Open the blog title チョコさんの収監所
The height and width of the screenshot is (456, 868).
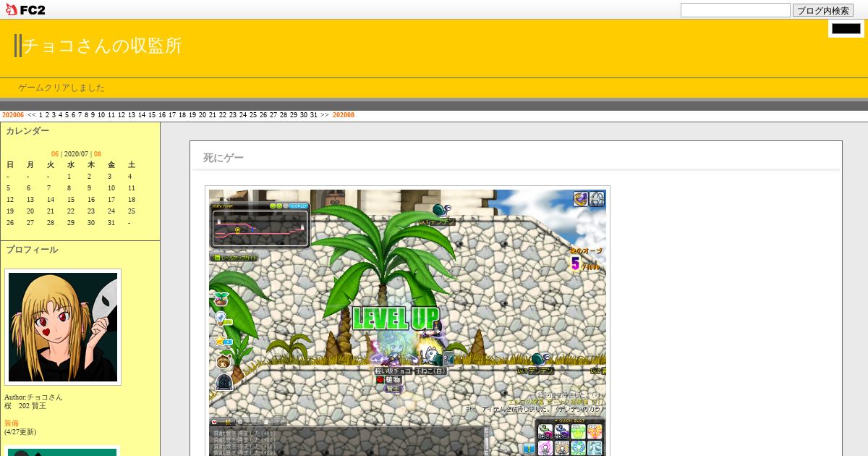tap(102, 46)
